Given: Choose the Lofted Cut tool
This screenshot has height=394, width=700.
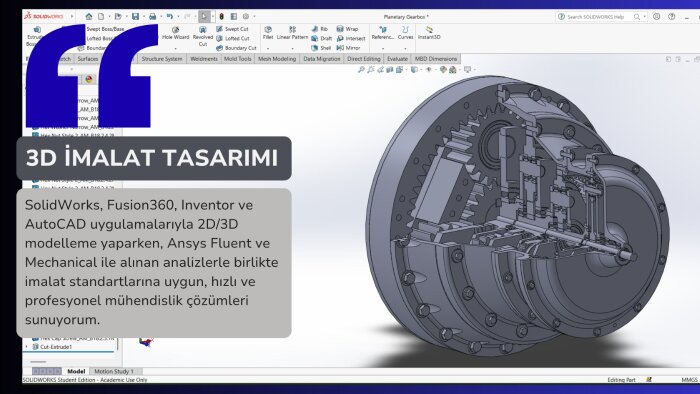Looking at the screenshot, I should pos(233,38).
